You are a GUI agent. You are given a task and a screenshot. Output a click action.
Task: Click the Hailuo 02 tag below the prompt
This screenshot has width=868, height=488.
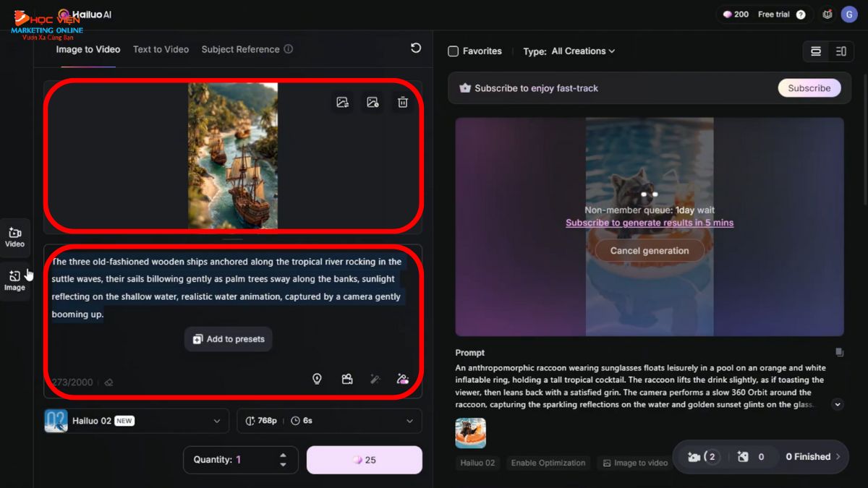click(x=478, y=463)
